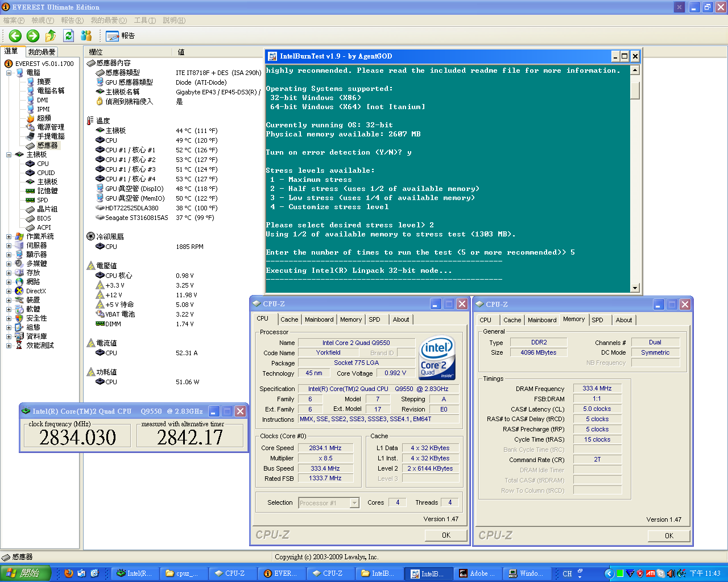728x582 pixels.
Task: Select 摘要 summary item in tree
Action: (44, 82)
